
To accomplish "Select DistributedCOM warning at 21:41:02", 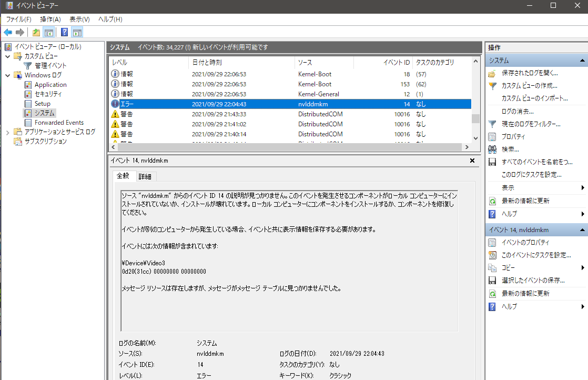I will [290, 124].
